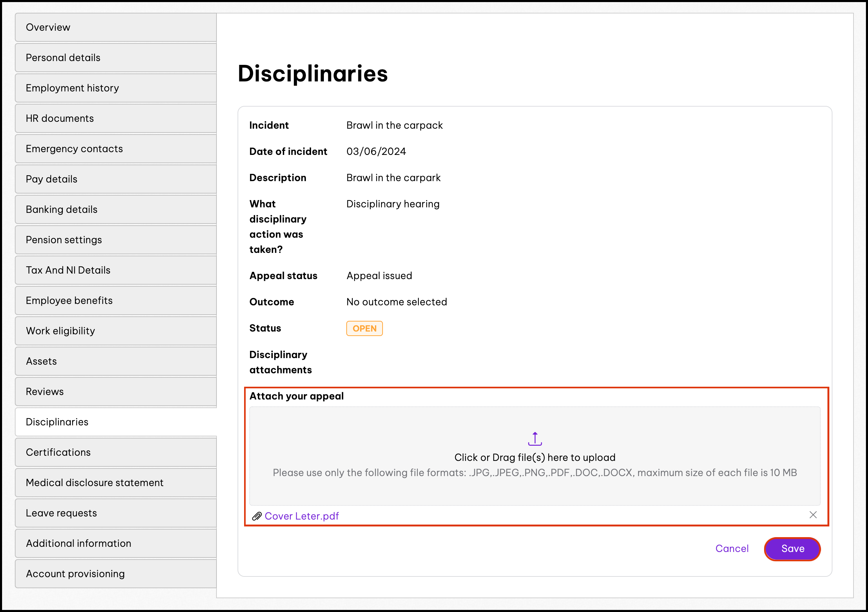Click the Cancel link
The width and height of the screenshot is (868, 612).
732,549
